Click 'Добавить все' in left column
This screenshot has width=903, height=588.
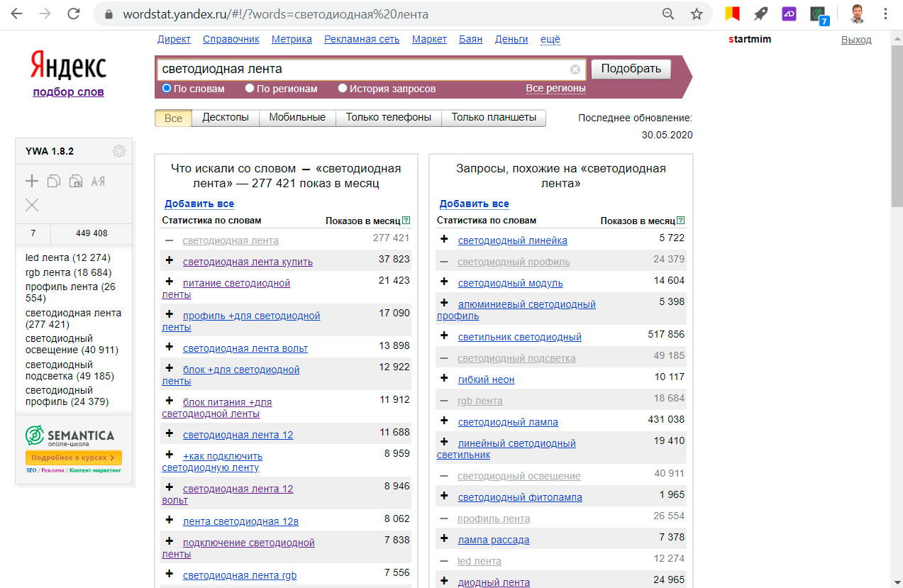199,204
